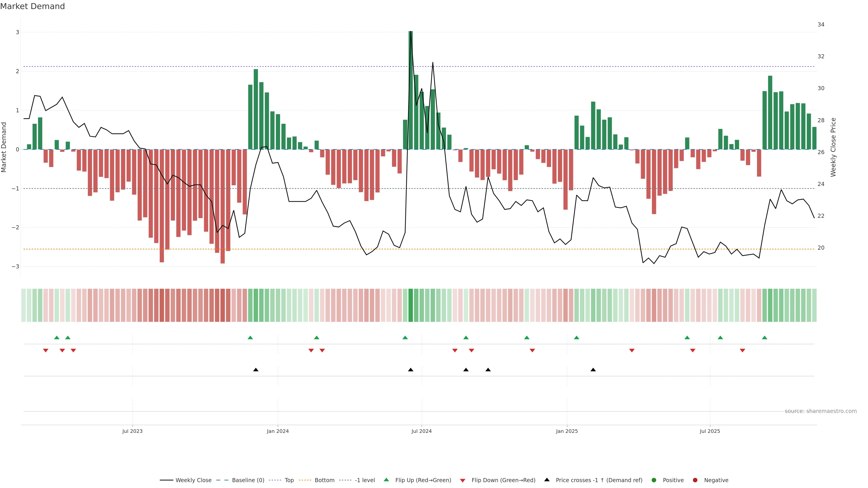This screenshot has width=868, height=488.
Task: Click the darkest green heatmap strip cell
Action: click(410, 305)
